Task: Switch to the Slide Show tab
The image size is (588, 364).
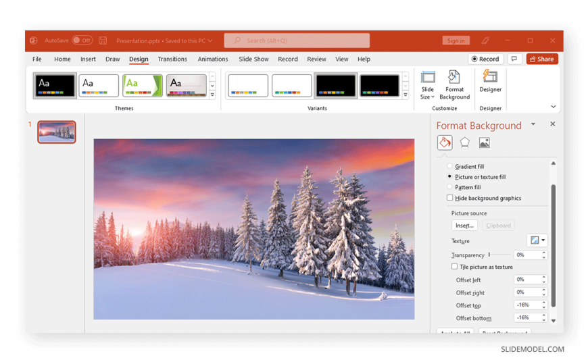Action: [x=253, y=59]
